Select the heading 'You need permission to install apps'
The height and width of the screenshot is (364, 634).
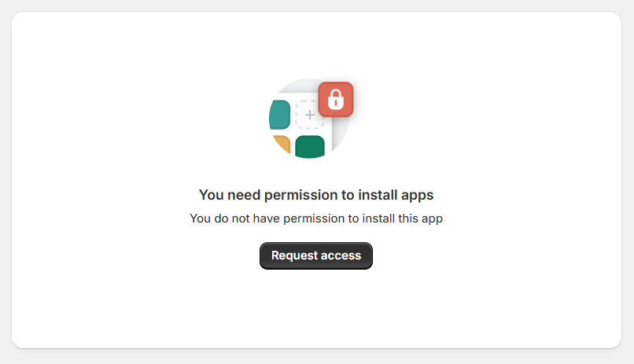coord(316,195)
